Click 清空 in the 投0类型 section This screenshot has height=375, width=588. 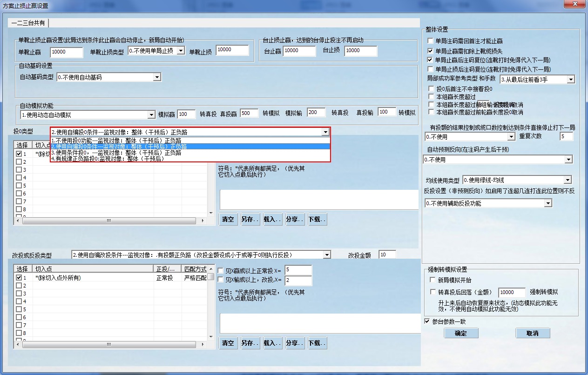228,219
